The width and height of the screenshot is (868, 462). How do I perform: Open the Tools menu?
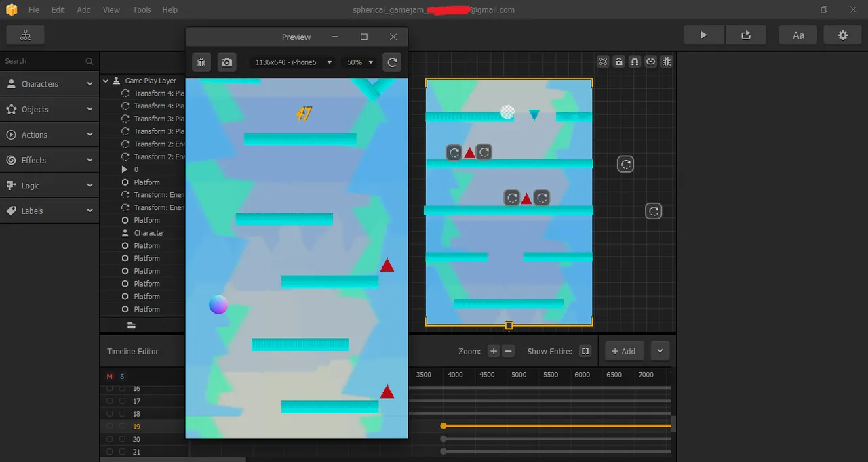[142, 10]
